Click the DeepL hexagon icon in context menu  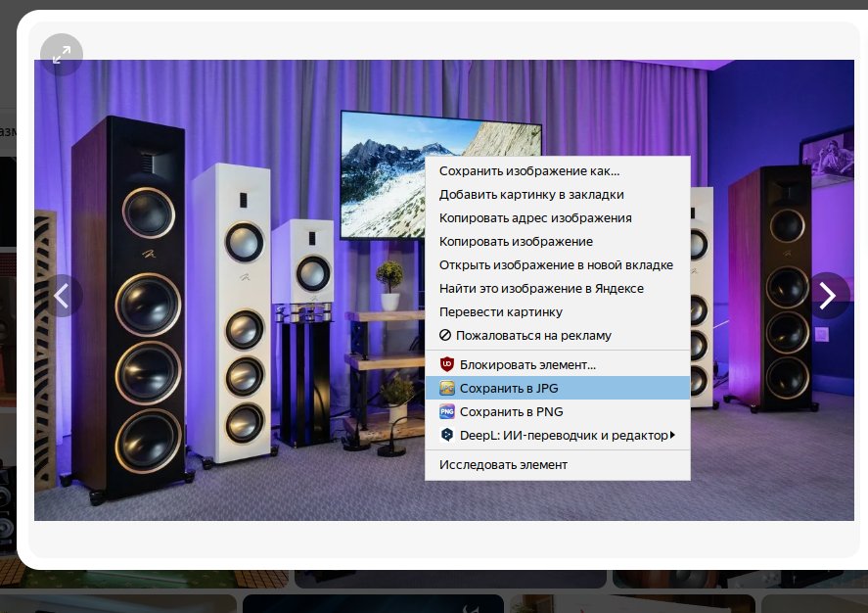tap(447, 436)
